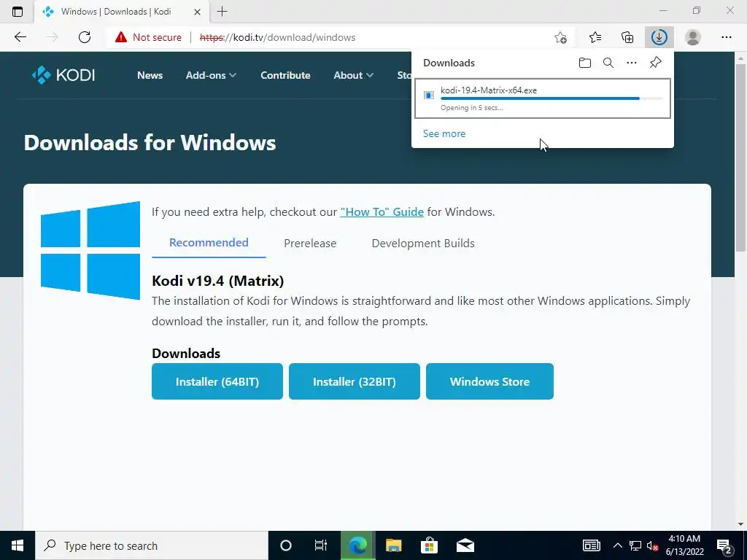The height and width of the screenshot is (560, 747).
Task: Search downloads in the Downloads panel
Action: tap(608, 63)
